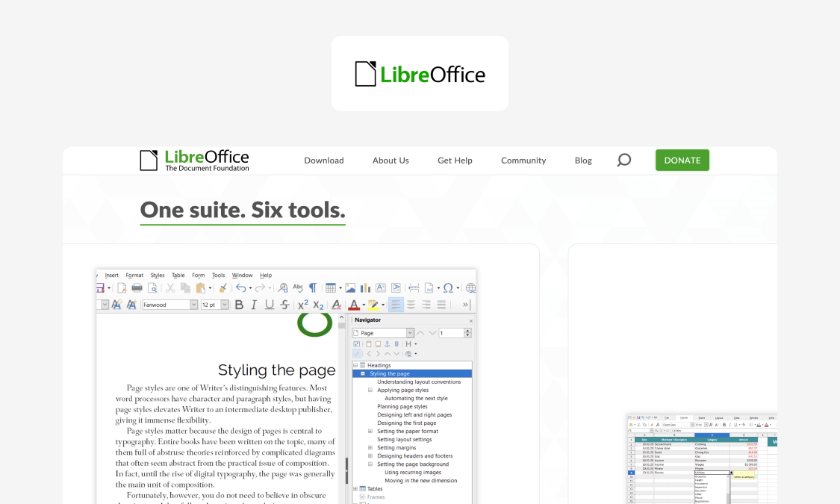Click the Insert Page Break icon

tap(414, 287)
